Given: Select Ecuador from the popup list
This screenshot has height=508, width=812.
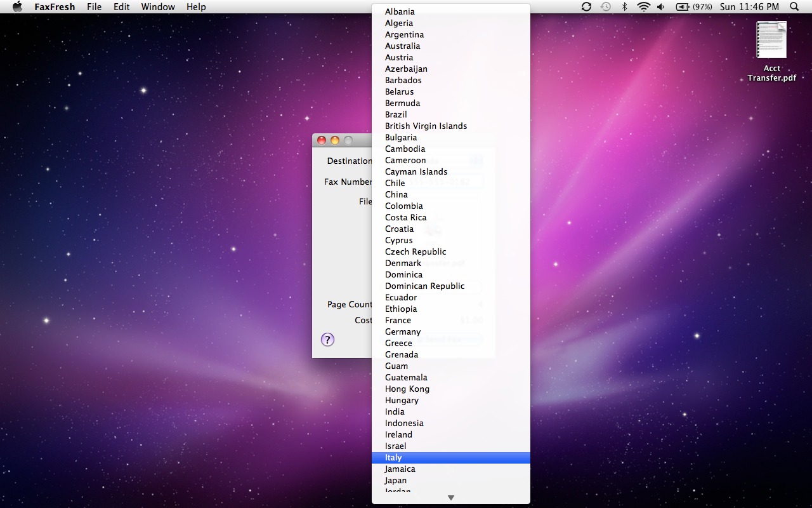Looking at the screenshot, I should click(451, 297).
